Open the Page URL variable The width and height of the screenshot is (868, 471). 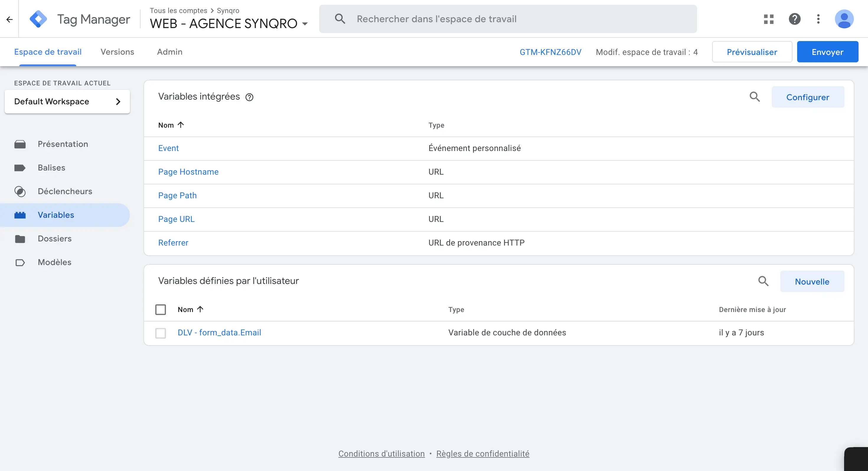point(176,219)
